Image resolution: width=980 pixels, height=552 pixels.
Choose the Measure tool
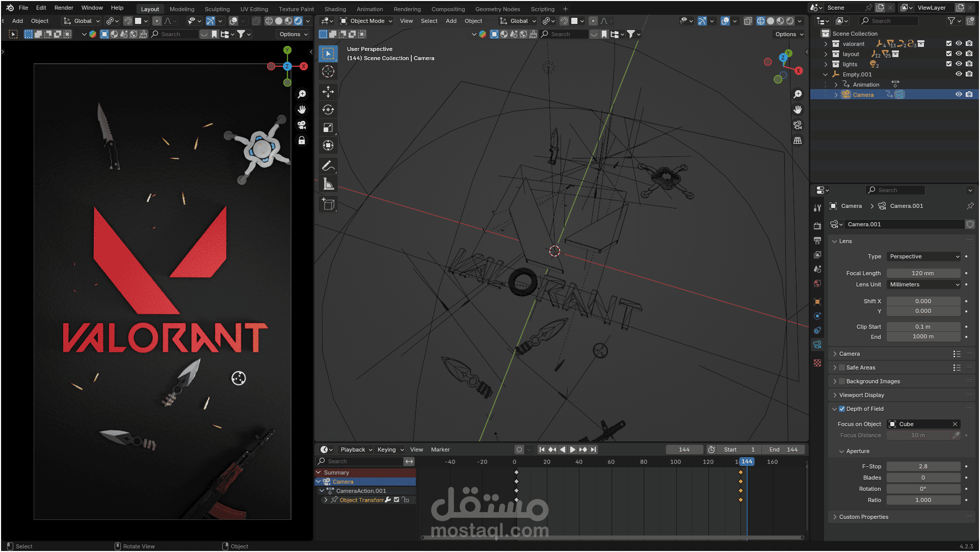tap(328, 184)
